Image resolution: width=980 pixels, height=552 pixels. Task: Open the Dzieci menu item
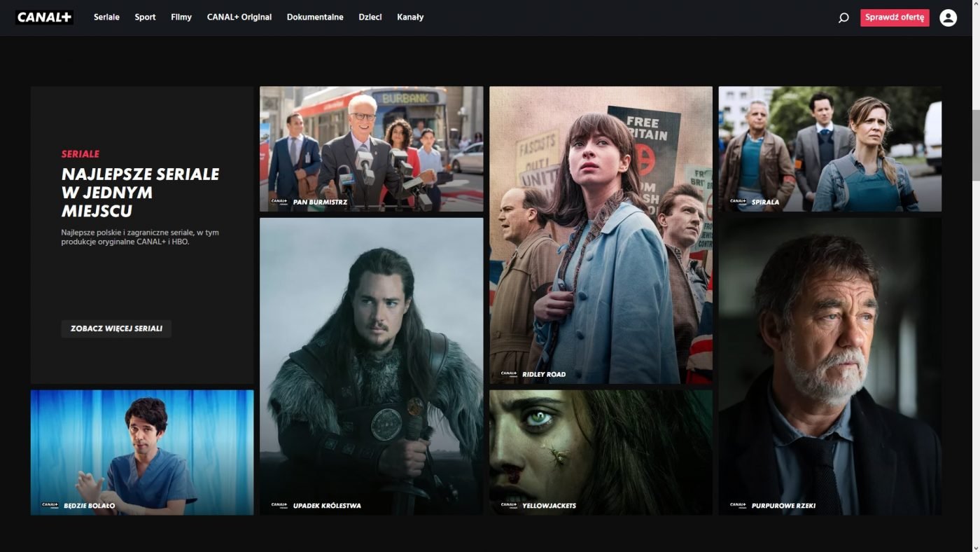(x=370, y=18)
